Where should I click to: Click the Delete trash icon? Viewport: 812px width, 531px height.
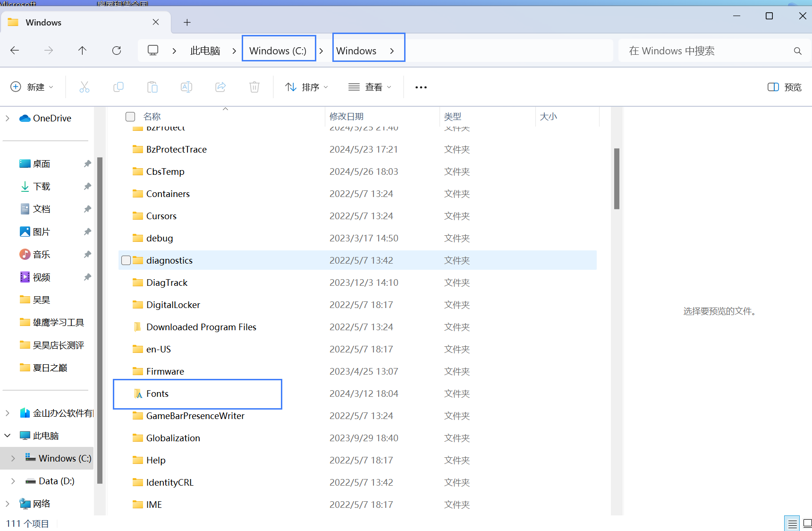254,87
